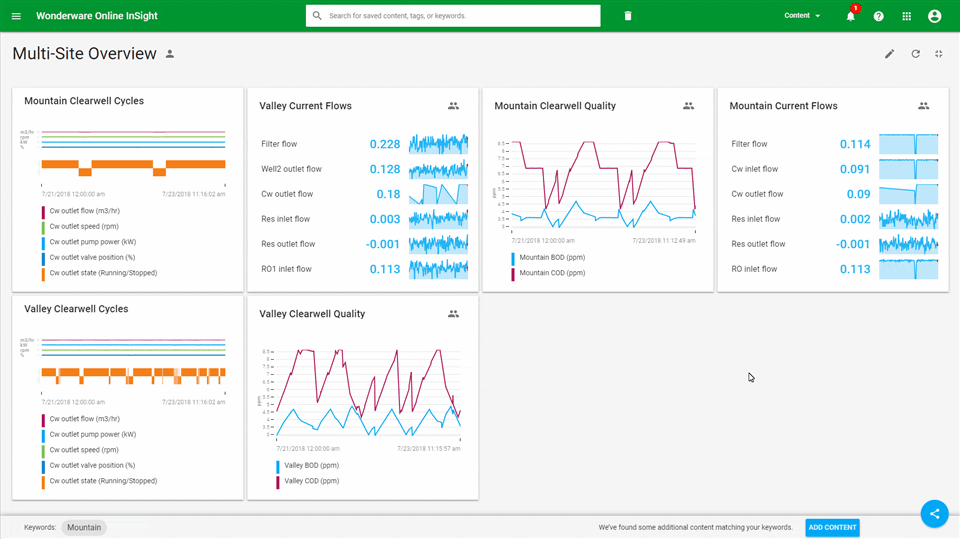
Task: Click Mountain BOD (ppm) legend swatch
Action: (x=513, y=258)
